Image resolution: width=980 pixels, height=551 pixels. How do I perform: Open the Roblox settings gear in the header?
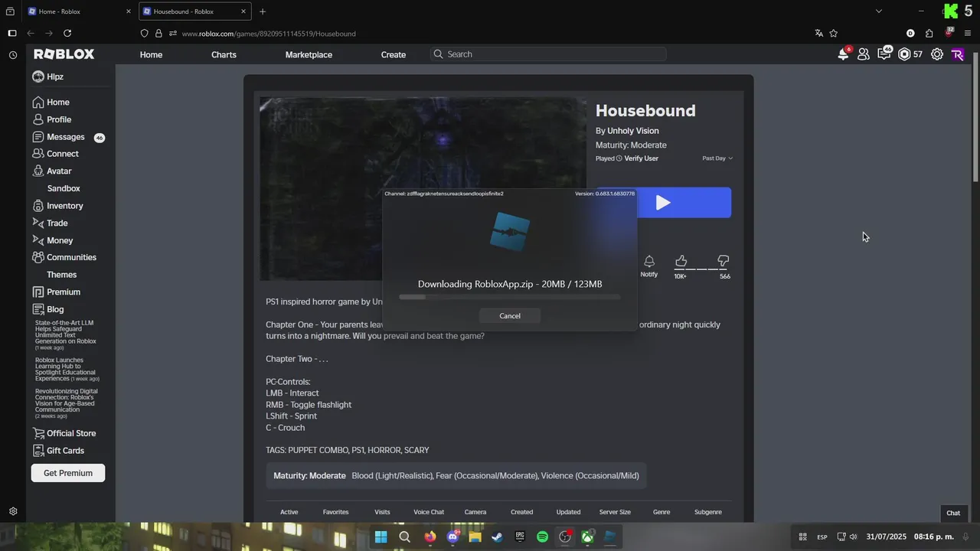(x=937, y=54)
